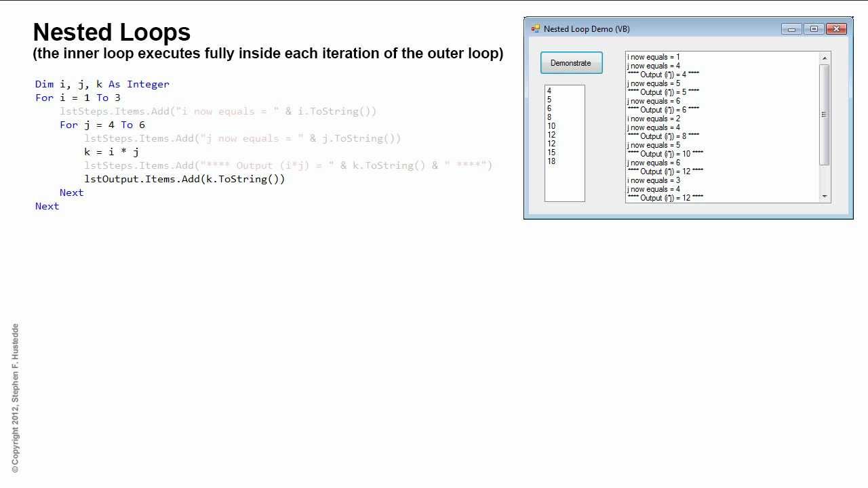
Task: Close the Nested Loop Demo window
Action: [x=836, y=28]
